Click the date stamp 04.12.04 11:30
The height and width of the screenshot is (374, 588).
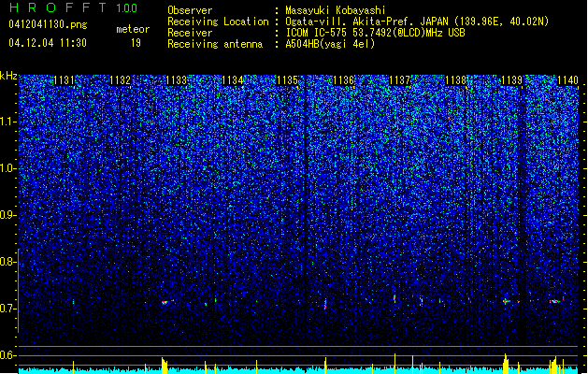[x=48, y=43]
